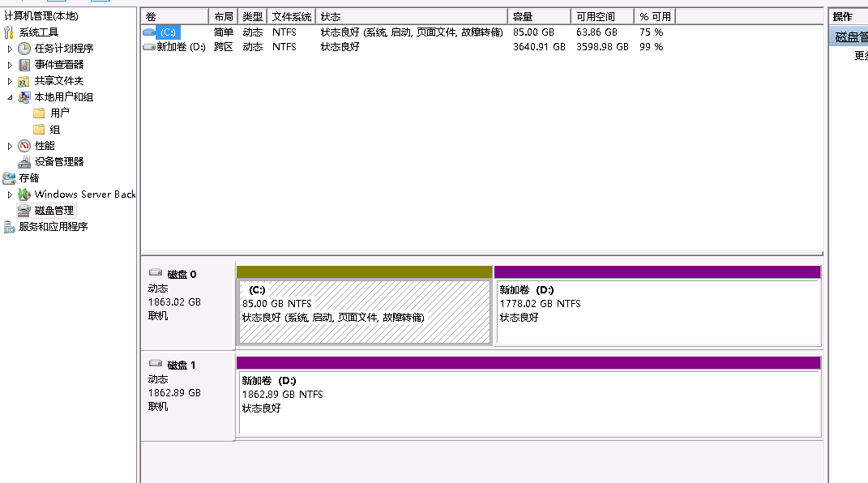The width and height of the screenshot is (868, 483).
Task: Collapse the 本地用户和组 tree node
Action: [10, 97]
